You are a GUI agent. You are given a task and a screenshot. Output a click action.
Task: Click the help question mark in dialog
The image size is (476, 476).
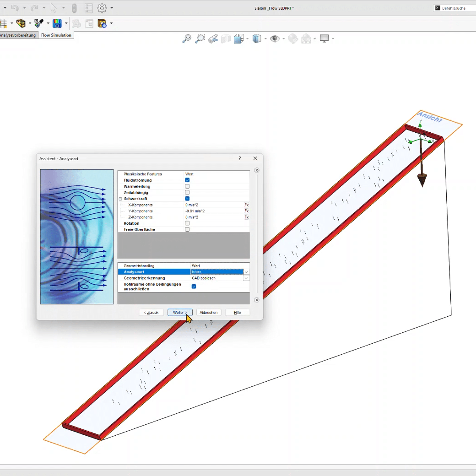(240, 158)
